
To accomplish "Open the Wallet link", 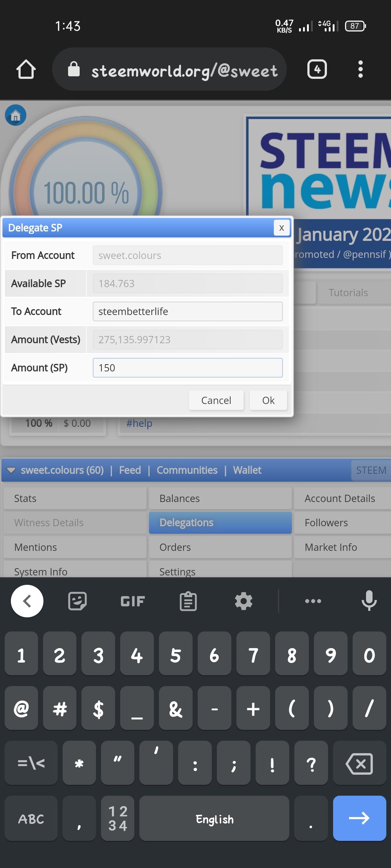I will tap(247, 470).
